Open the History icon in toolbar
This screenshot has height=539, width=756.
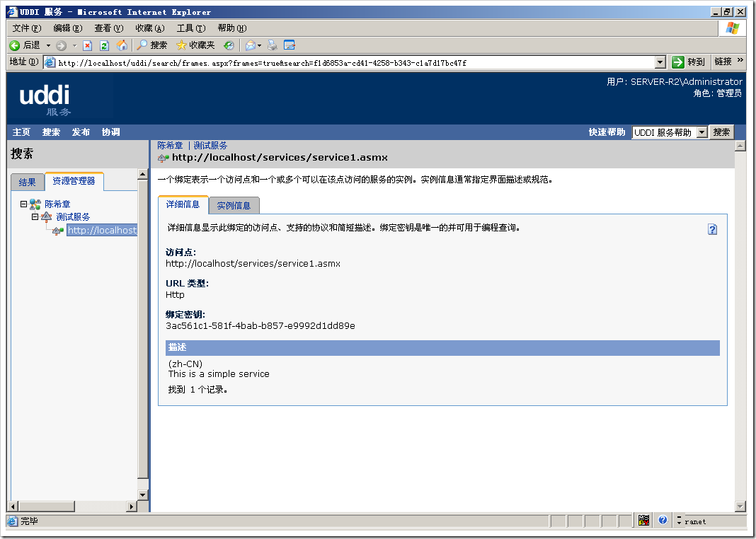point(229,45)
